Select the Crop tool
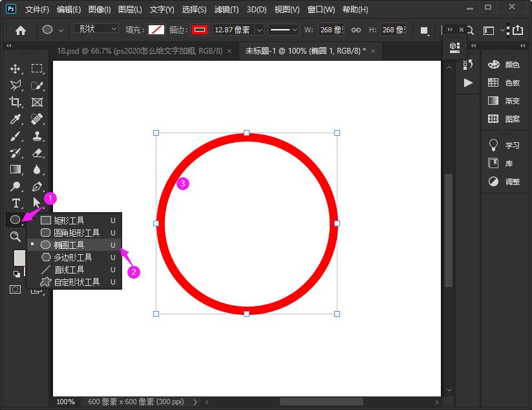 [16, 102]
